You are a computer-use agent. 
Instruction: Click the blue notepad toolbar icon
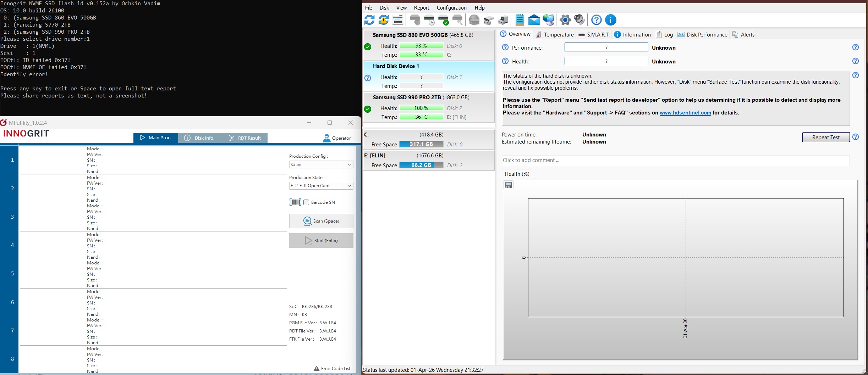[520, 20]
